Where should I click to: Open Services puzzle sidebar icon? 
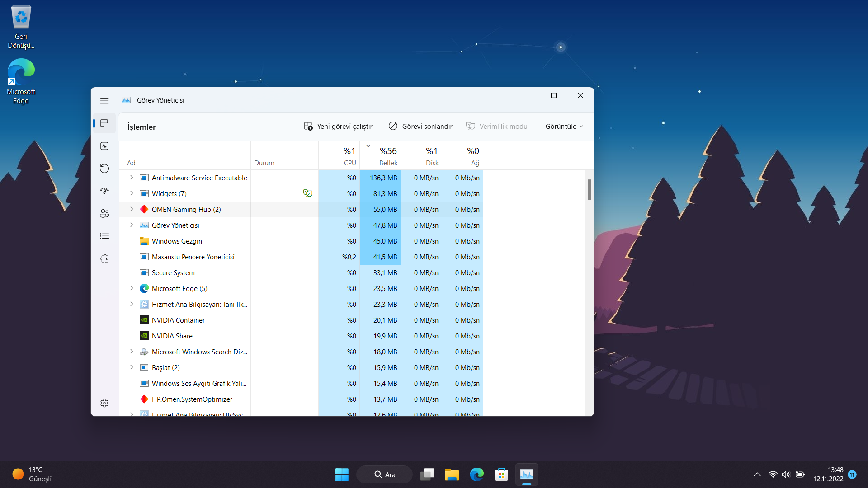tap(104, 259)
